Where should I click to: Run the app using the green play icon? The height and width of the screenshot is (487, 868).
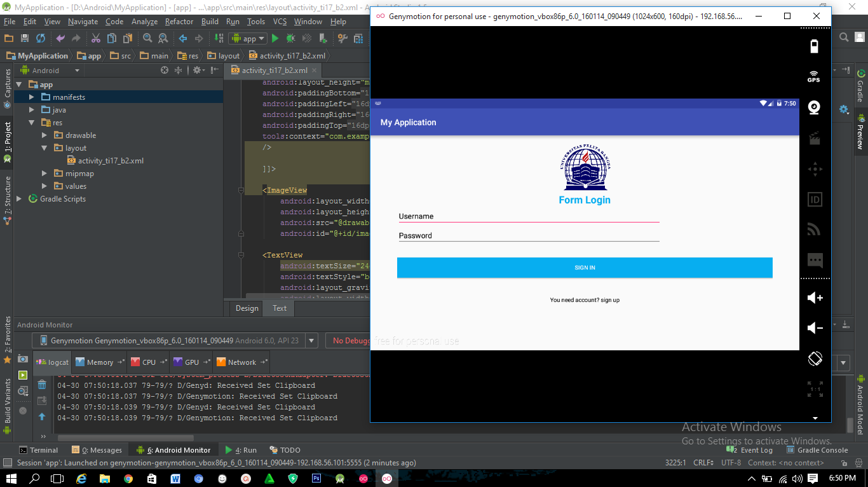[275, 38]
